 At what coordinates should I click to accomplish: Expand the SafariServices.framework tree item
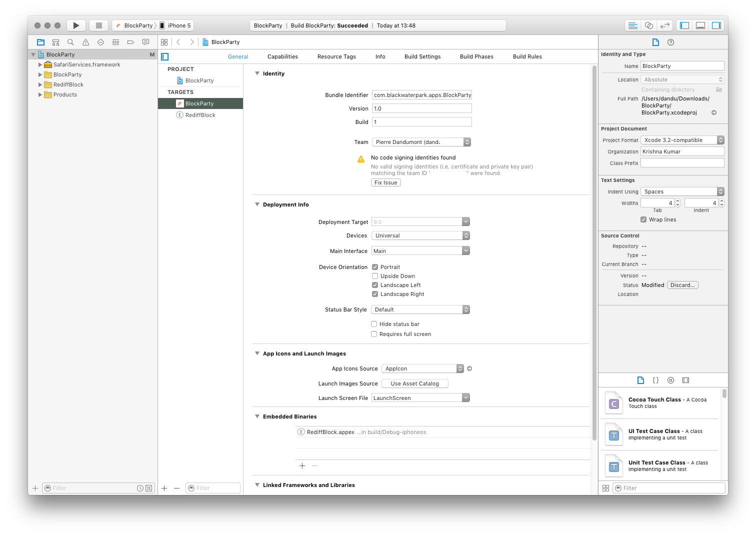click(x=40, y=64)
